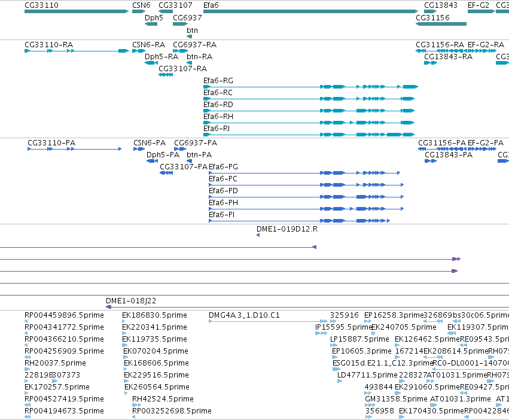Select the CG33110-PA protein label
The height and width of the screenshot is (420, 509).
pyautogui.click(x=51, y=142)
